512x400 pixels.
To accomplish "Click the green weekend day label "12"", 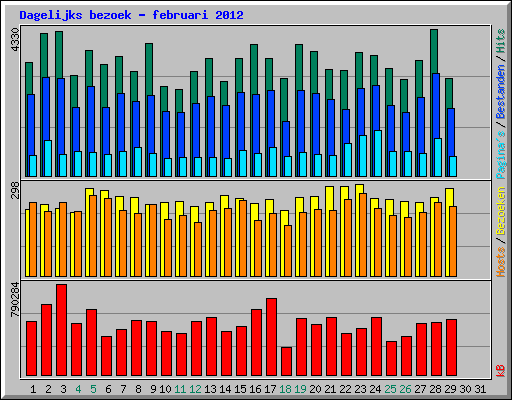I will click(x=195, y=389).
